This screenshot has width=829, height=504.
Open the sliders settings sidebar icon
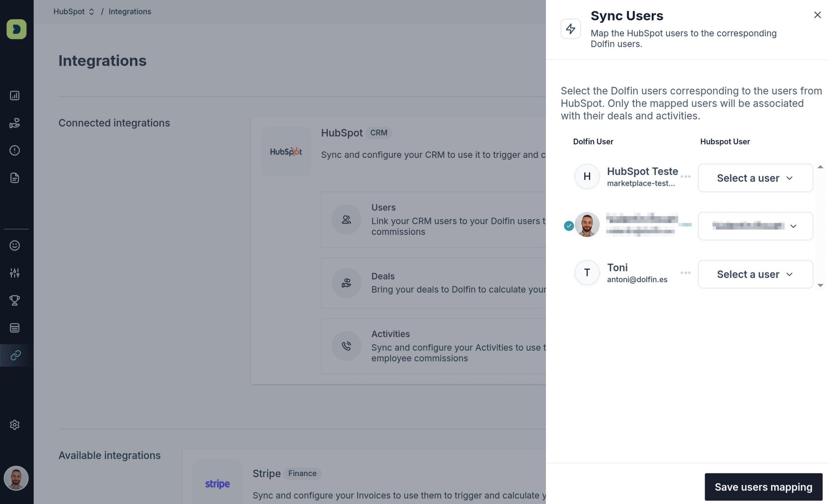(15, 273)
